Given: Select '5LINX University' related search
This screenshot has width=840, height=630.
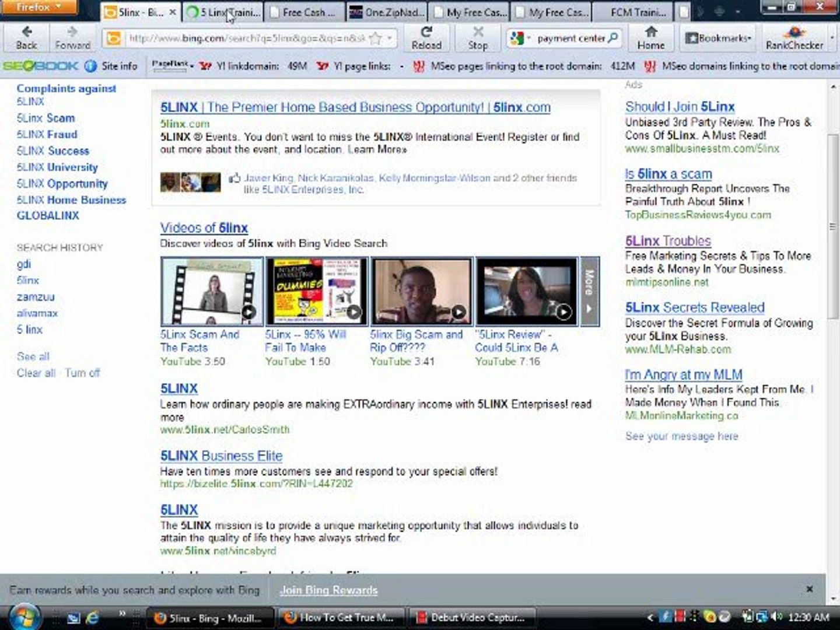Looking at the screenshot, I should pyautogui.click(x=57, y=167).
